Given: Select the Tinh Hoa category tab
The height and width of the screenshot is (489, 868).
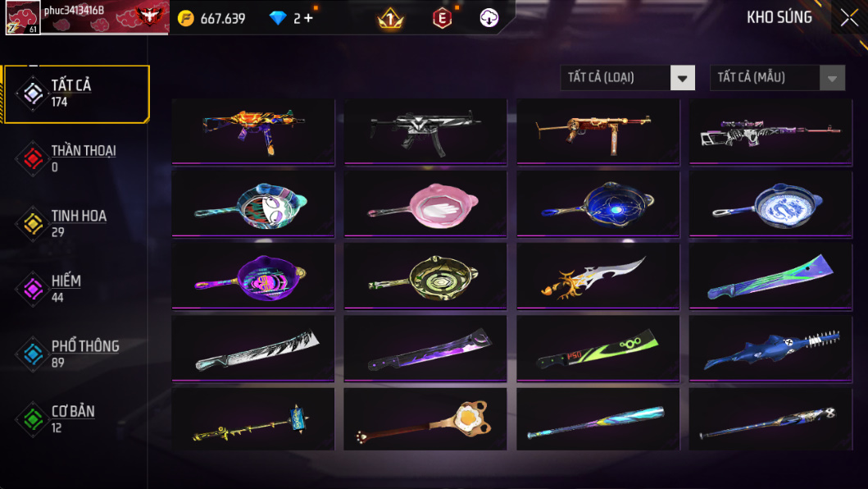Looking at the screenshot, I should point(75,223).
